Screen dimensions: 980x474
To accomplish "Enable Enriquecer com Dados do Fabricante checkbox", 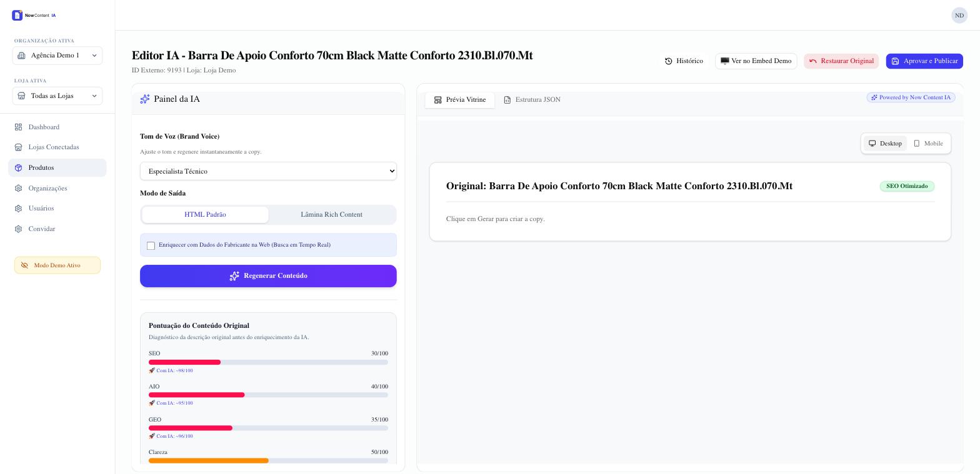I will [151, 245].
